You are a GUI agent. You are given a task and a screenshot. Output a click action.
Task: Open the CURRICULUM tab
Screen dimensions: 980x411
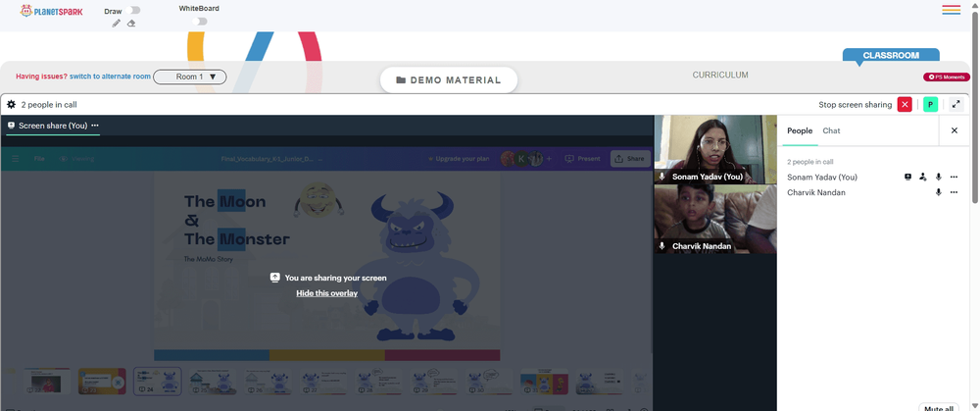(x=720, y=76)
